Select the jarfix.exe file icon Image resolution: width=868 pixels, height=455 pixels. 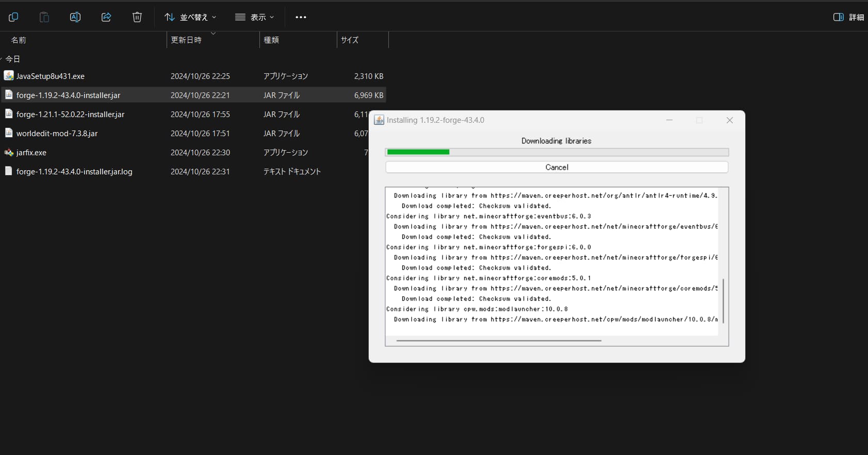tap(9, 152)
